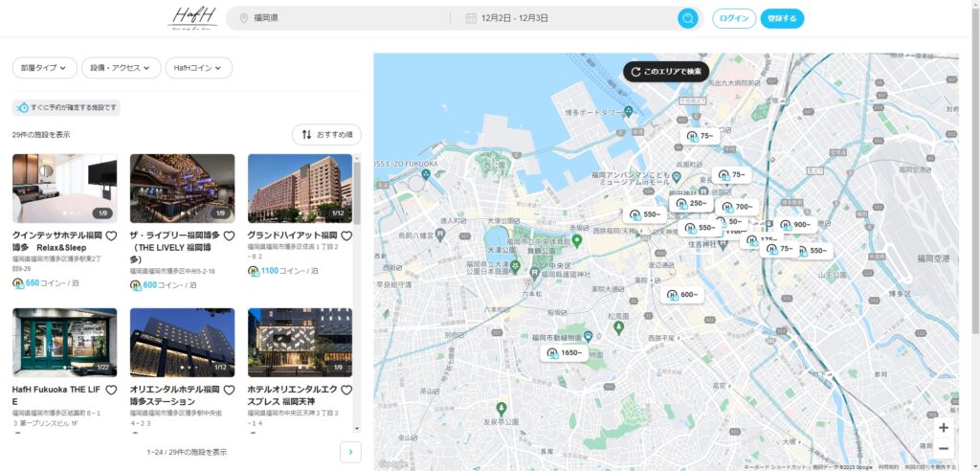Open the 部屋タイプ filter dropdown
This screenshot has height=471, width=980.
44,68
